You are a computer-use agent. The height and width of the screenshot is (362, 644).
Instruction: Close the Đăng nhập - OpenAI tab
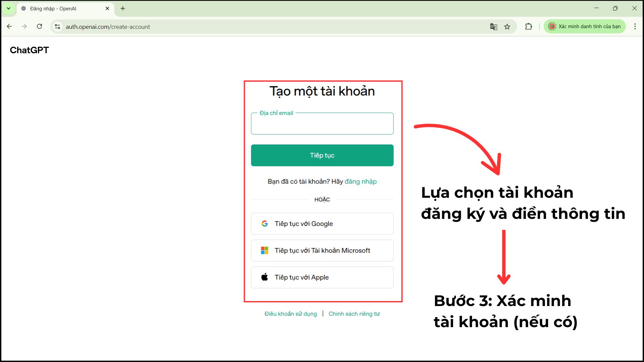pos(107,8)
